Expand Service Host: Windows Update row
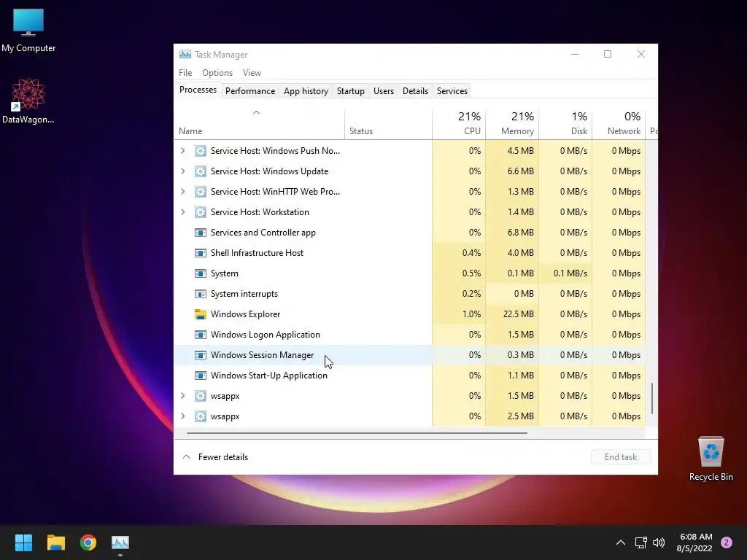The height and width of the screenshot is (560, 747). [x=183, y=171]
